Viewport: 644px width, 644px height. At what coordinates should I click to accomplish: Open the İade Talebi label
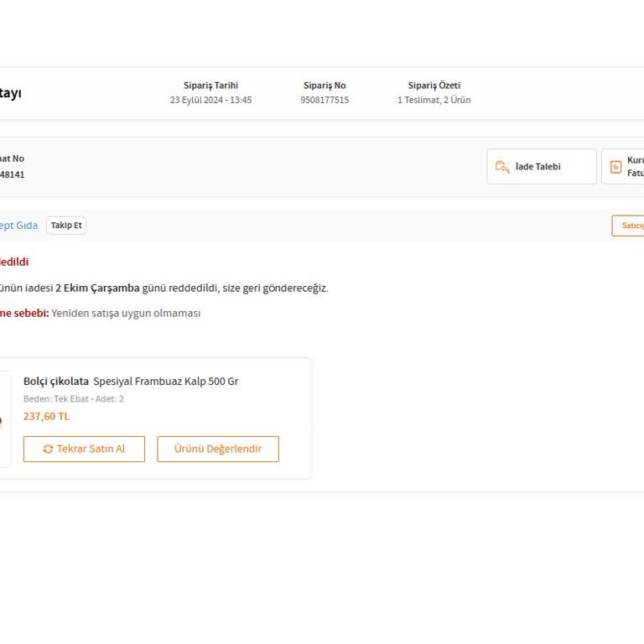click(x=538, y=167)
